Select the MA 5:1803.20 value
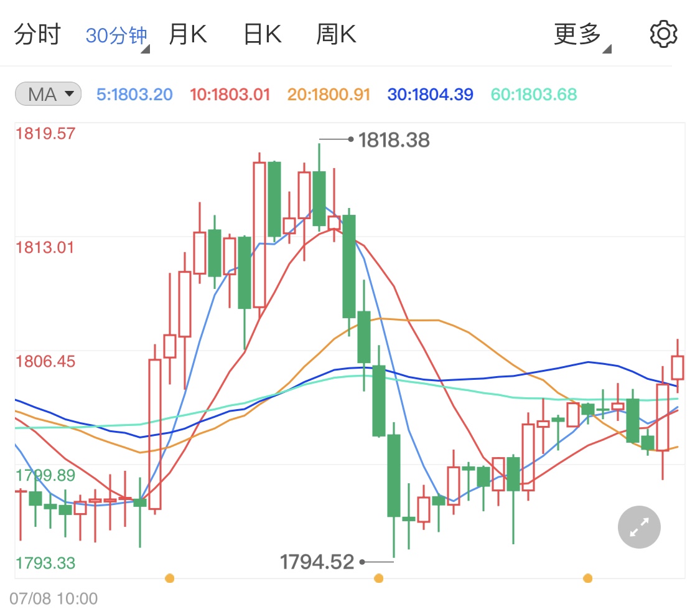Viewport: 700px width, 614px height. click(x=134, y=94)
